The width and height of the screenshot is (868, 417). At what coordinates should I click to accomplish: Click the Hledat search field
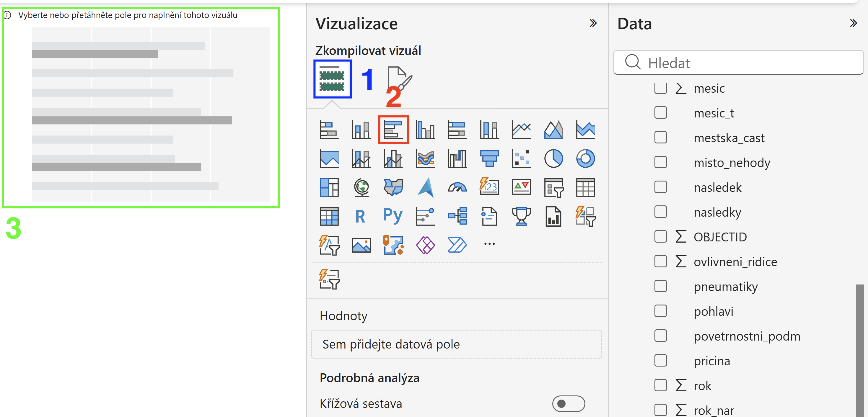pyautogui.click(x=738, y=63)
